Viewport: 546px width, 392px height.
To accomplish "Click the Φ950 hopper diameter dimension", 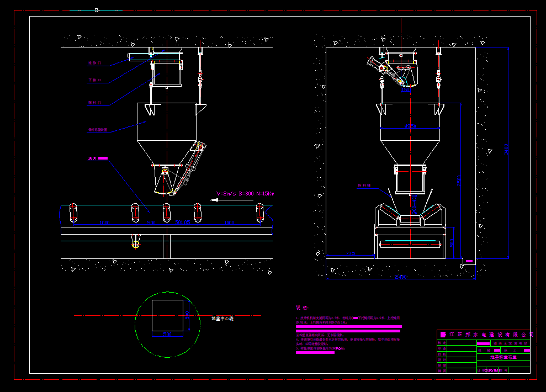I will click(410, 126).
